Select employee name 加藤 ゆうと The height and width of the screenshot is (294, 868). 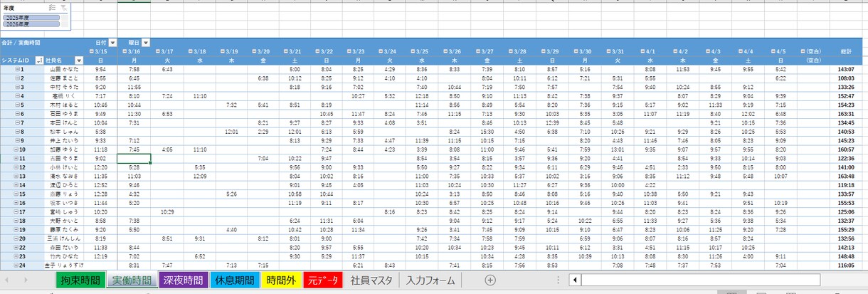click(x=64, y=149)
